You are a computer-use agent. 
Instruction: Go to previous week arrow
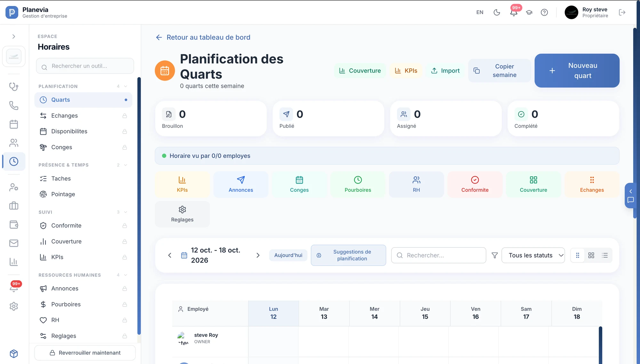click(170, 255)
